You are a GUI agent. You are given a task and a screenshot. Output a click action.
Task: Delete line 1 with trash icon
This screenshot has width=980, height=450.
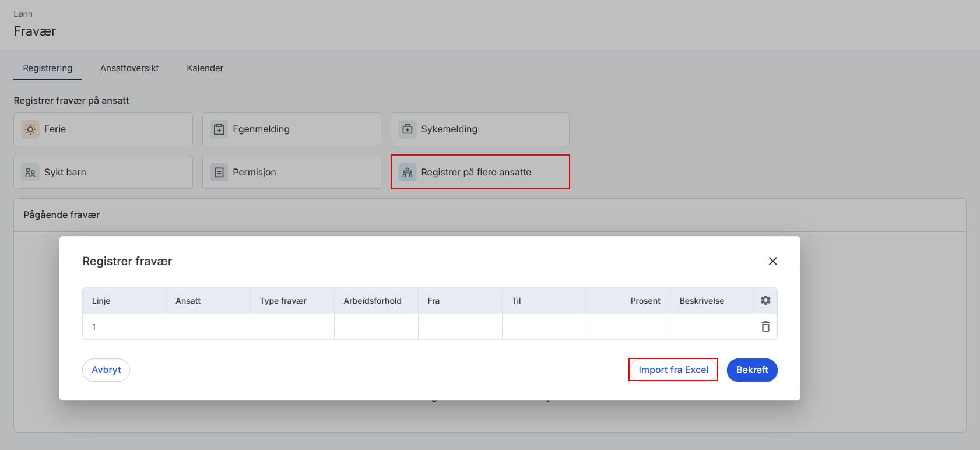(x=765, y=326)
